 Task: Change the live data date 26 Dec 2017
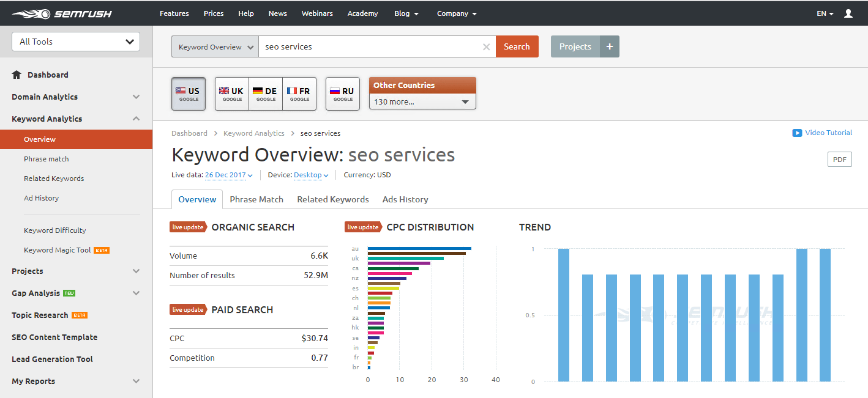coord(229,175)
